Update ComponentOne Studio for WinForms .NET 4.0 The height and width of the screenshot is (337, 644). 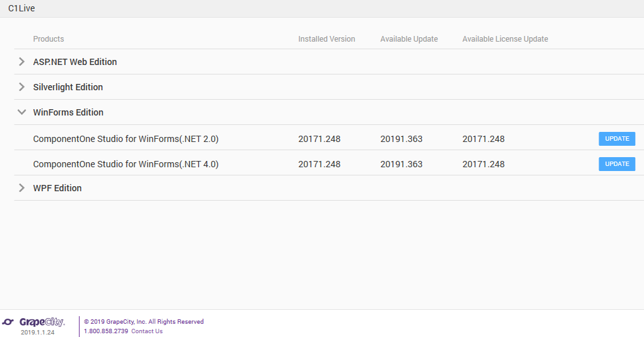617,164
